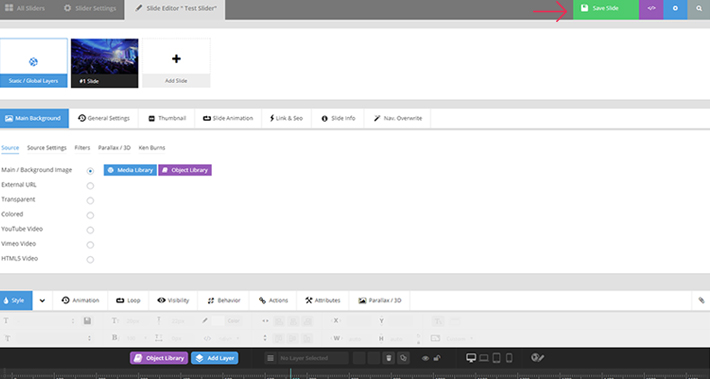Open the Slide Info tab

pos(338,118)
